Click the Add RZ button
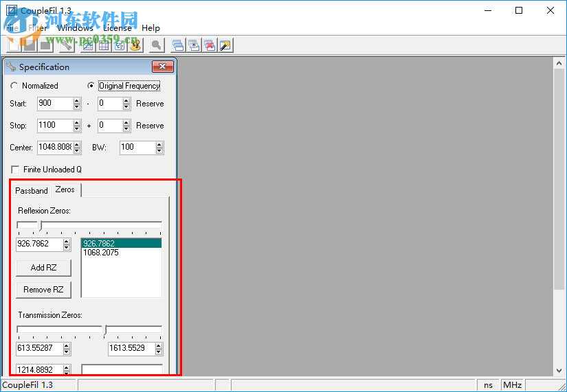 (x=44, y=268)
